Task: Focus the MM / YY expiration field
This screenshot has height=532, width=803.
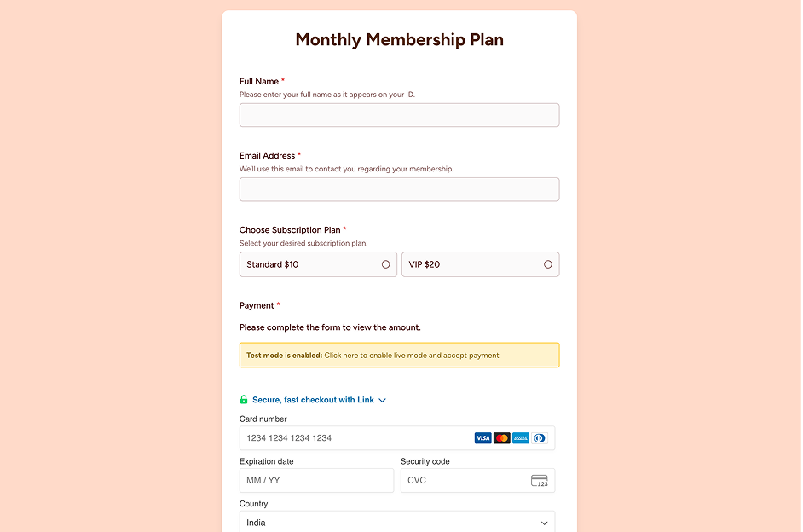Action: [x=316, y=481]
